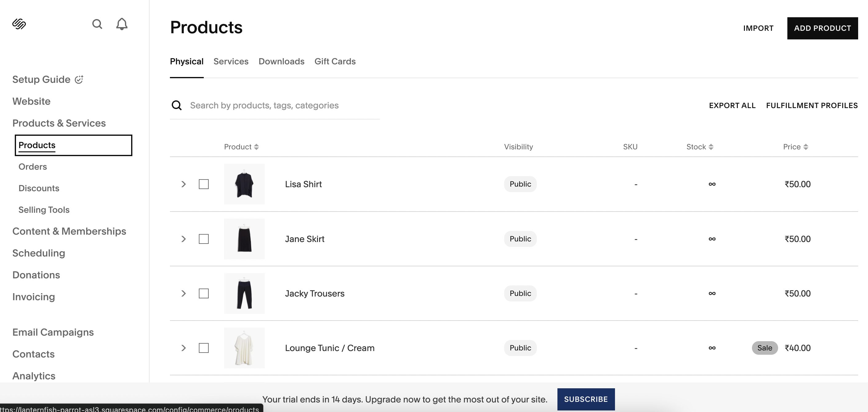This screenshot has width=868, height=412.
Task: Click the Setup Guide checkmark icon
Action: pos(79,79)
